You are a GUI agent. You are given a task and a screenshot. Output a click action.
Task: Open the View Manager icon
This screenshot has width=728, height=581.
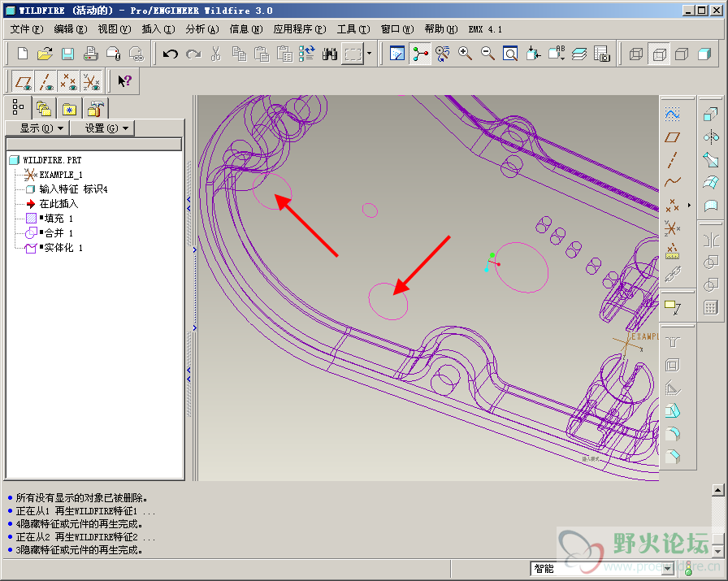[602, 54]
